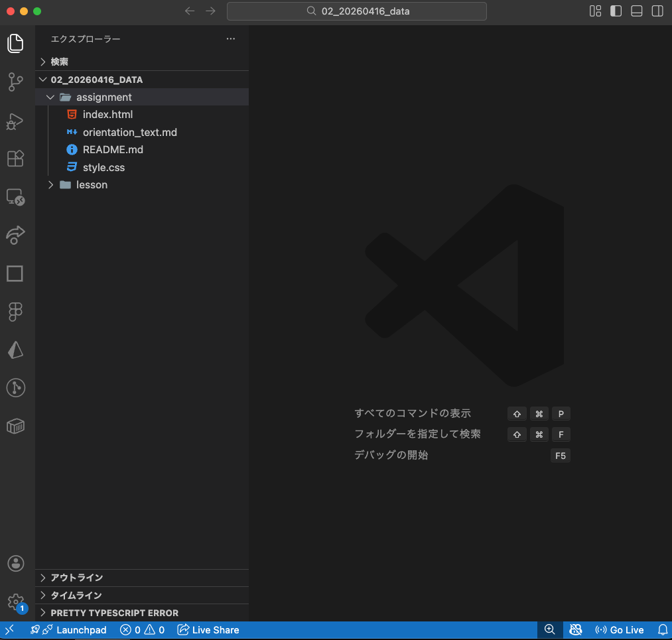672x640 pixels.
Task: Click the エクスプローラー panel title
Action: [86, 39]
